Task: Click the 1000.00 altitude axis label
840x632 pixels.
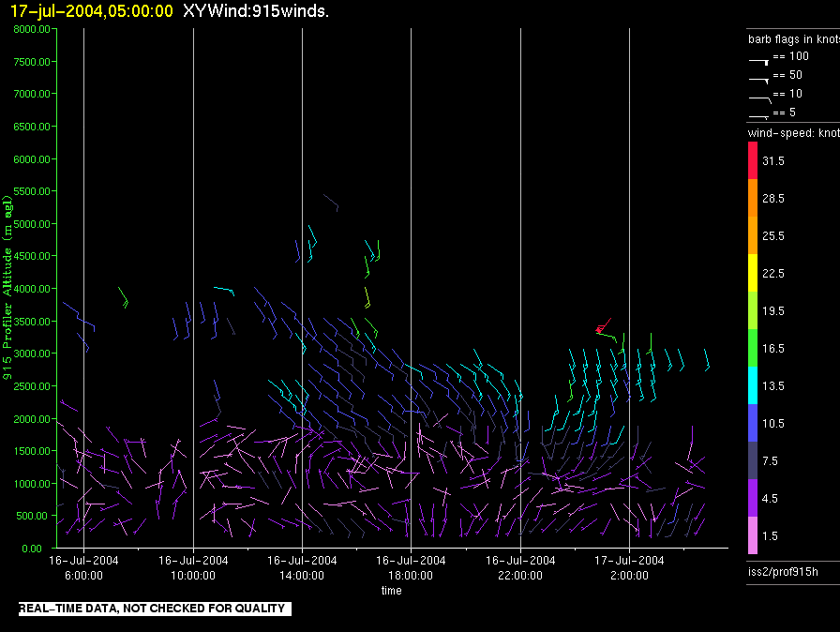Action: click(x=32, y=484)
